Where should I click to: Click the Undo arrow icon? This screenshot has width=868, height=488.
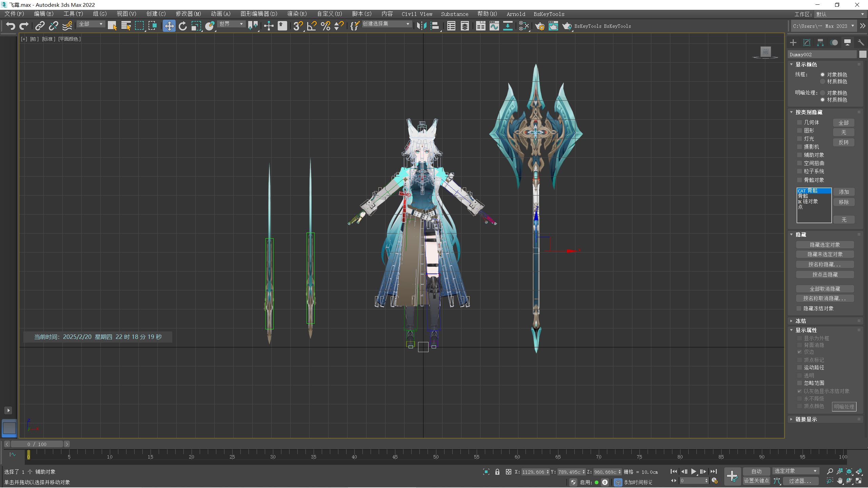point(11,26)
